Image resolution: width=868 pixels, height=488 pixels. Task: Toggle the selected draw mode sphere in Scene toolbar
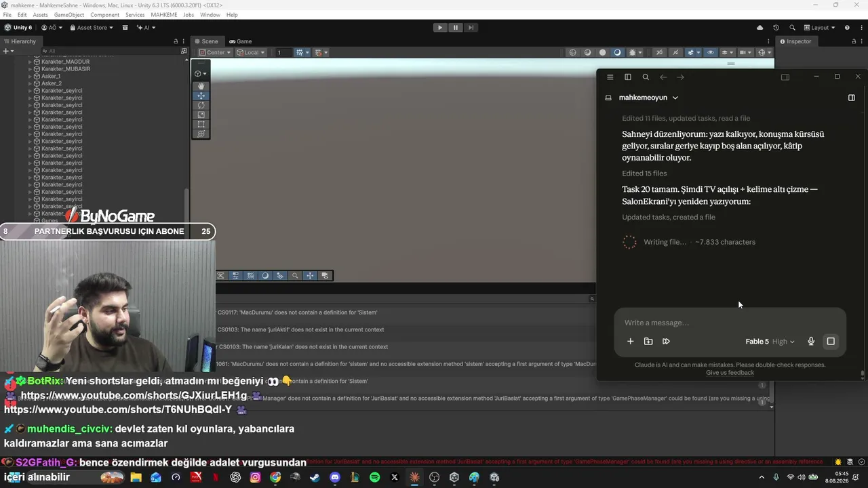click(617, 52)
